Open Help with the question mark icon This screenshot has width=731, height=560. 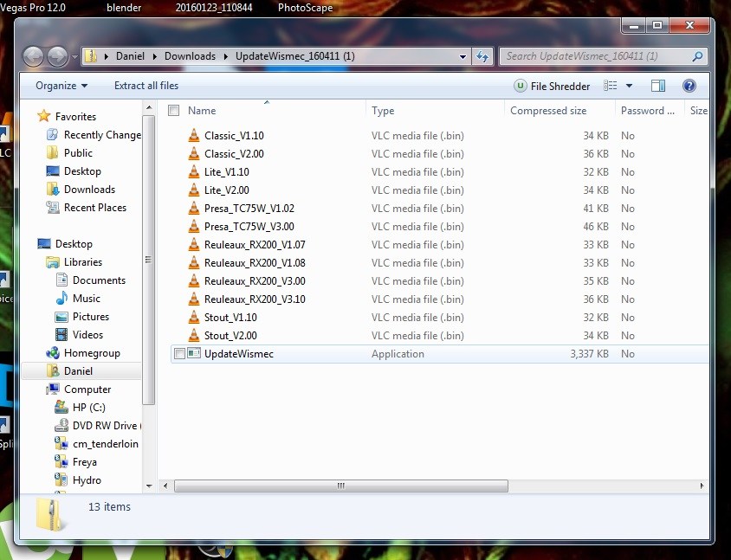689,86
